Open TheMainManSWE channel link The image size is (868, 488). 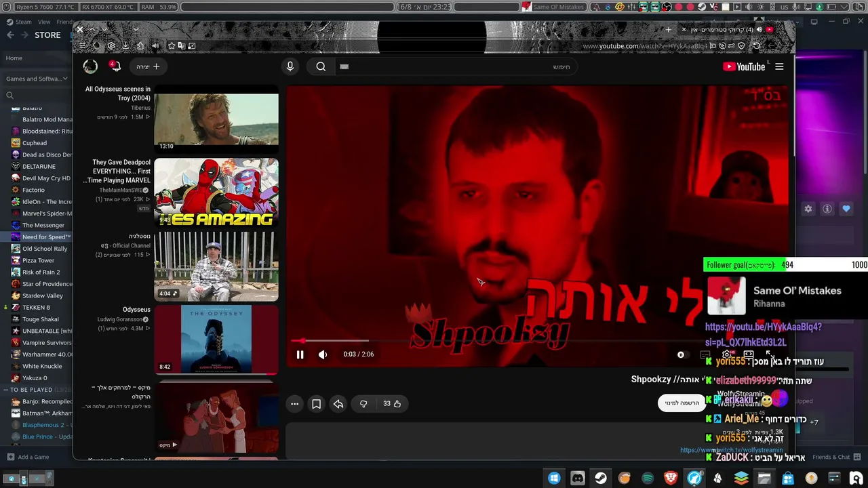[124, 190]
